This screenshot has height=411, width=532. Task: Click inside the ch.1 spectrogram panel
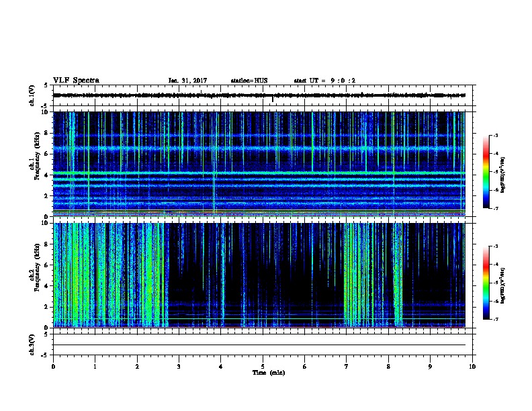click(259, 164)
